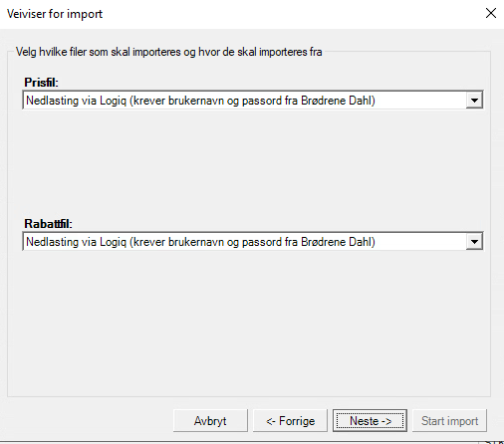Click the bold Rabattfil: label
The width and height of the screenshot is (504, 444).
pos(48,224)
